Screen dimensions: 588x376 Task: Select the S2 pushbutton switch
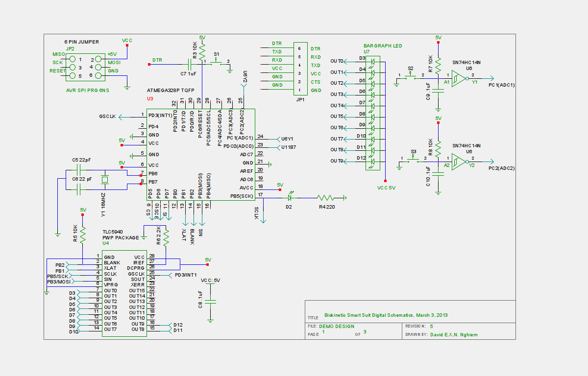point(411,75)
